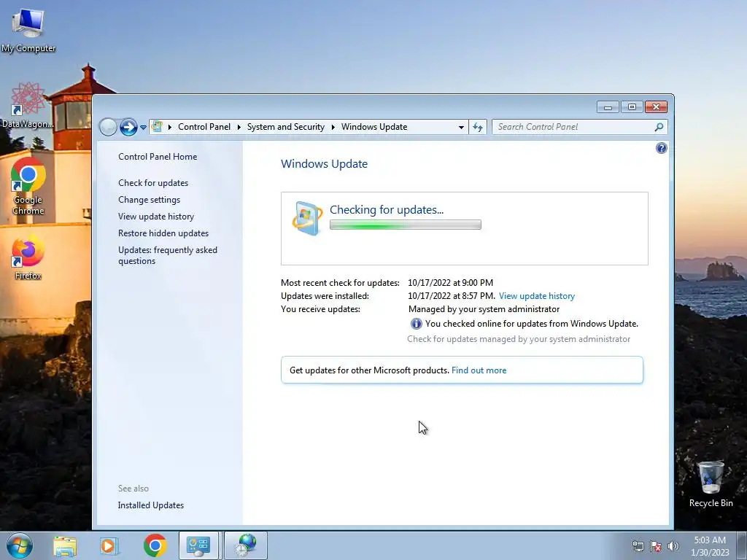Open the DataWagon desktop shortcut
The height and width of the screenshot is (560, 747).
pyautogui.click(x=28, y=105)
